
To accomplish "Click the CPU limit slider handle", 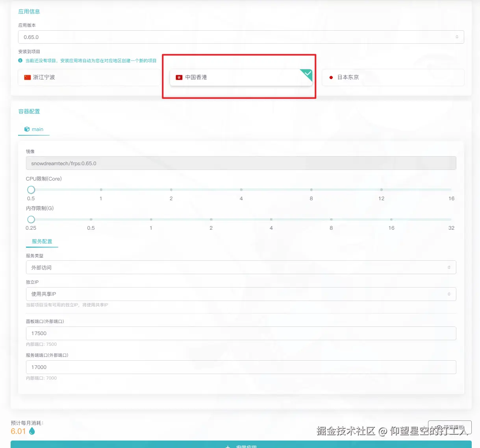I will point(31,190).
